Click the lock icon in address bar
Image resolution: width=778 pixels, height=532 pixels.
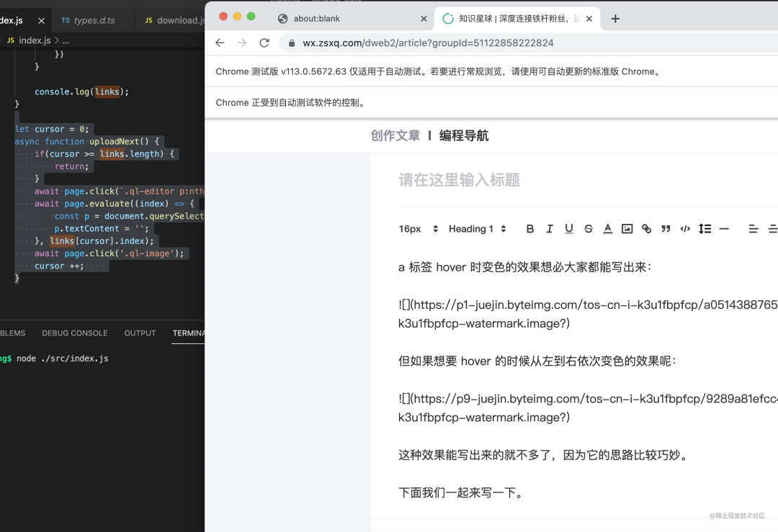point(292,43)
